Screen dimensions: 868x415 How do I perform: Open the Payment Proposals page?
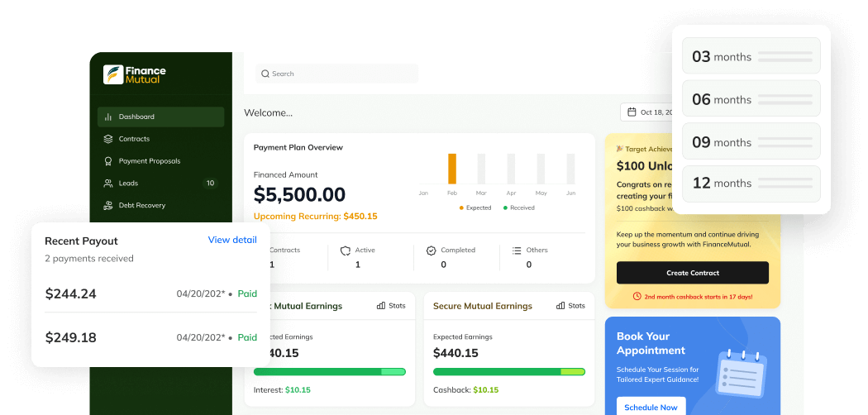149,161
